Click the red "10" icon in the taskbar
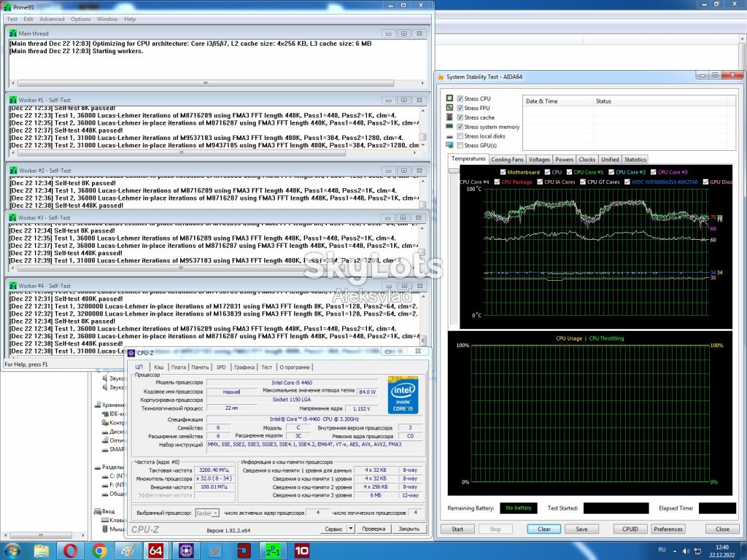The height and width of the screenshot is (560, 747). coord(301,551)
